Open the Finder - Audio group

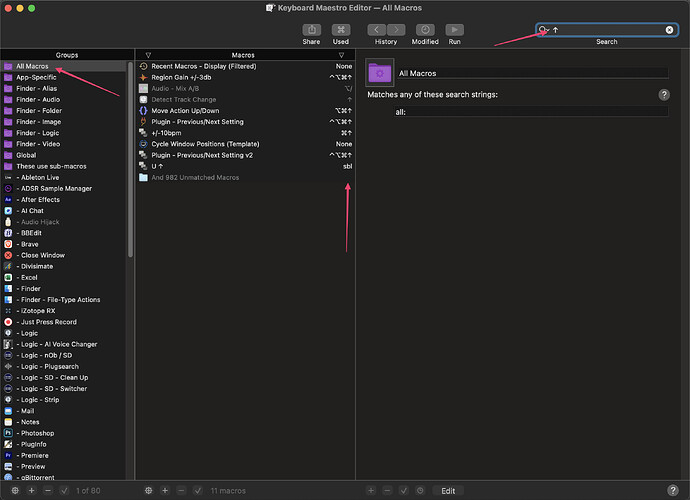(63, 99)
